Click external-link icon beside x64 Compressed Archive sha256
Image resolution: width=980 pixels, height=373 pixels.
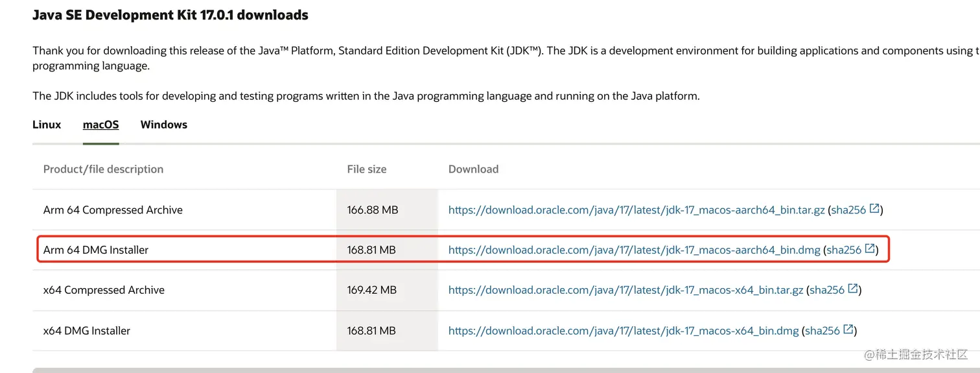tap(853, 289)
